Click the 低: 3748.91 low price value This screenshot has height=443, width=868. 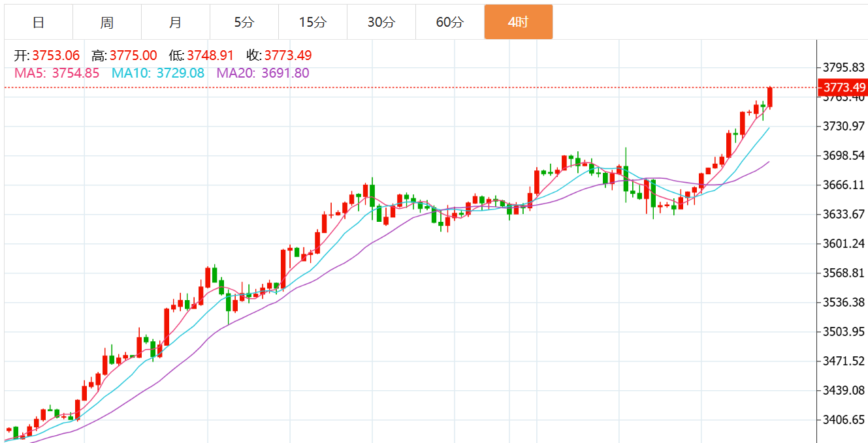pos(202,55)
